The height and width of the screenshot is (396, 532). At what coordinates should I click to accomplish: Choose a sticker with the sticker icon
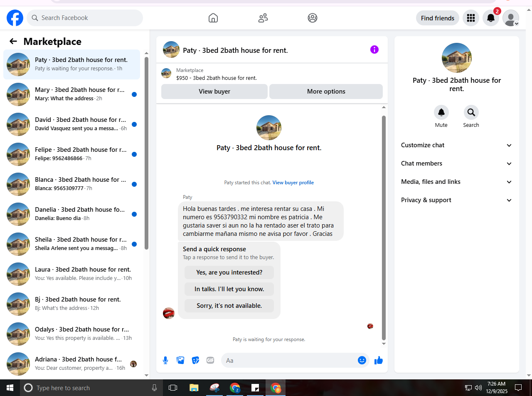click(x=195, y=360)
